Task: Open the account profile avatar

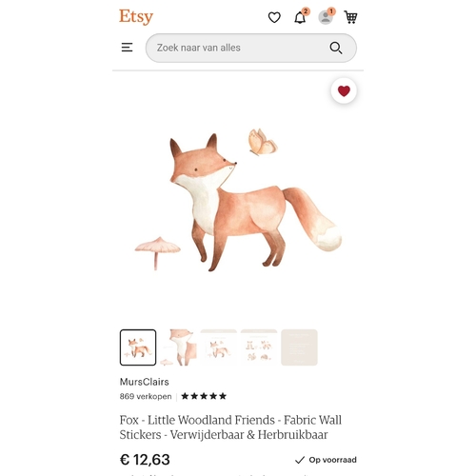Action: tap(326, 17)
